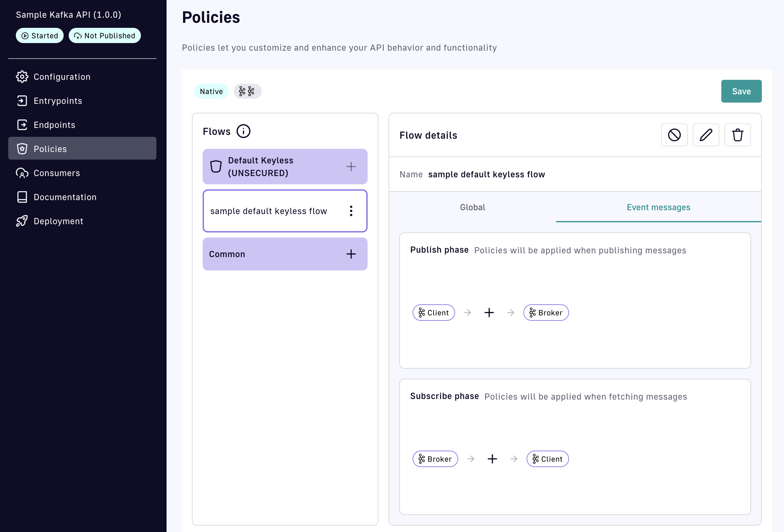Click the Save button
This screenshot has width=784, height=532.
click(x=741, y=91)
